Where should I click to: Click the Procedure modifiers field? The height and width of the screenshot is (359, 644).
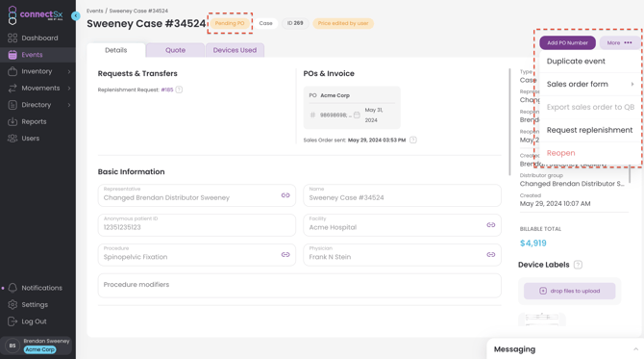(x=299, y=286)
